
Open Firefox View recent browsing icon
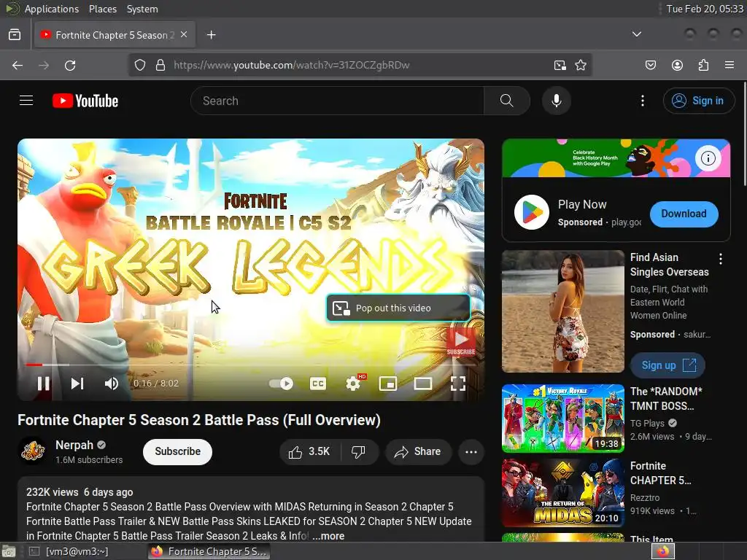[x=15, y=34]
